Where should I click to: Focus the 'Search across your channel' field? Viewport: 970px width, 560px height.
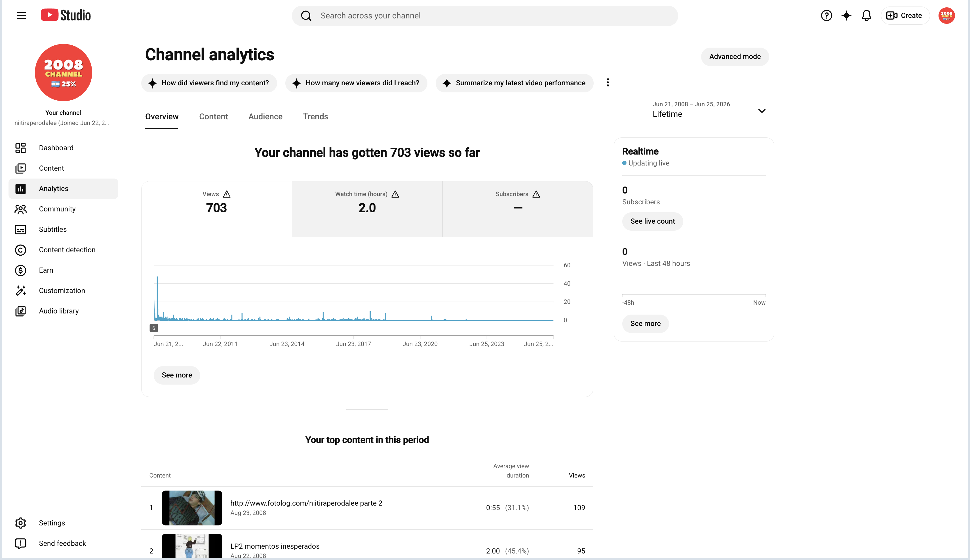pos(485,16)
